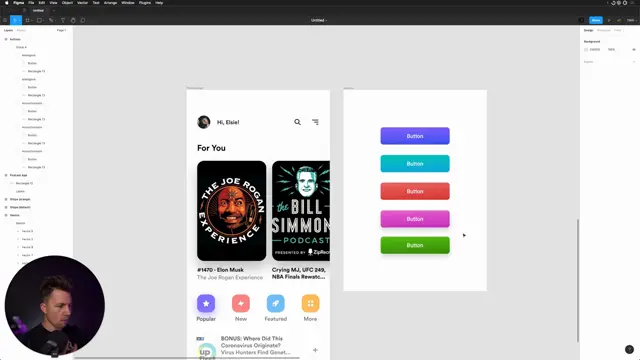Open the Page 1 pages dropdown
The image size is (640, 360).
[61, 30]
